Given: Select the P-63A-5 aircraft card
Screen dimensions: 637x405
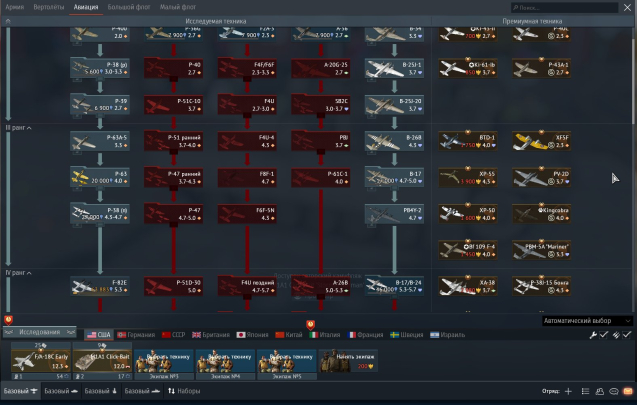Looking at the screenshot, I should (x=99, y=140).
